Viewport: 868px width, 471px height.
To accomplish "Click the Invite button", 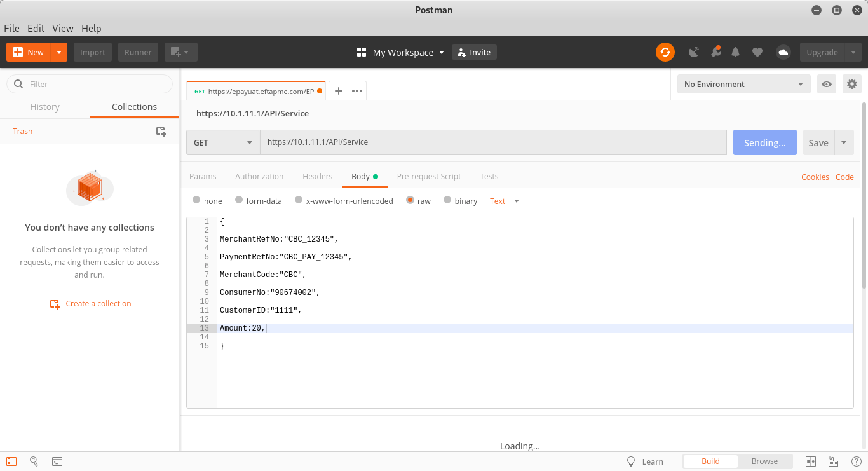I will [474, 52].
